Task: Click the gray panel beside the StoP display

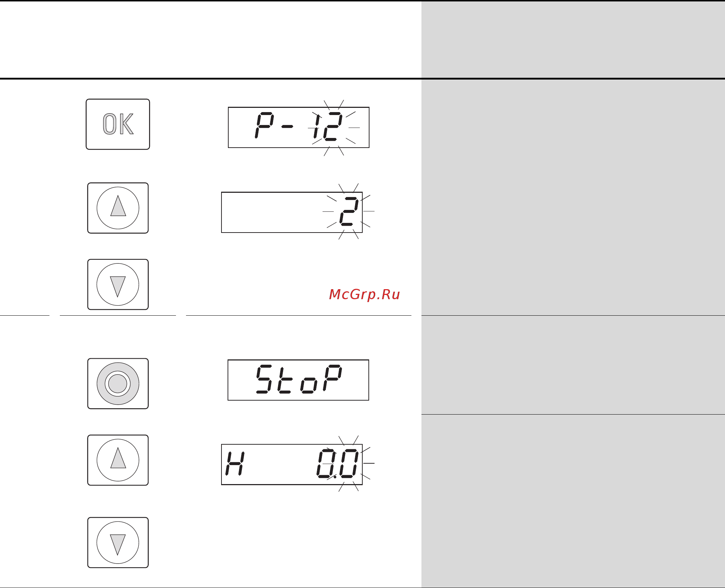Action: tap(573, 365)
